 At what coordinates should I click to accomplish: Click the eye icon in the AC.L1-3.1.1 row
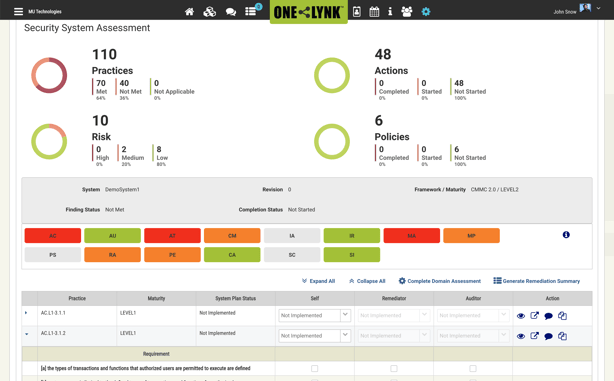pyautogui.click(x=520, y=316)
